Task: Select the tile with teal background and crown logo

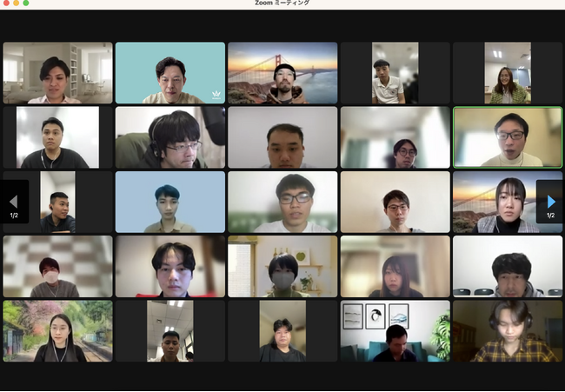Action: (x=170, y=73)
